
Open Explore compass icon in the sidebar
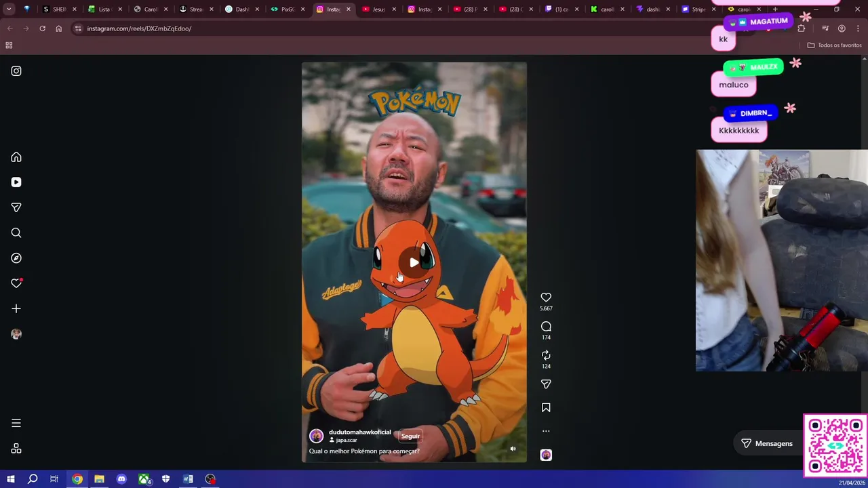click(x=16, y=258)
